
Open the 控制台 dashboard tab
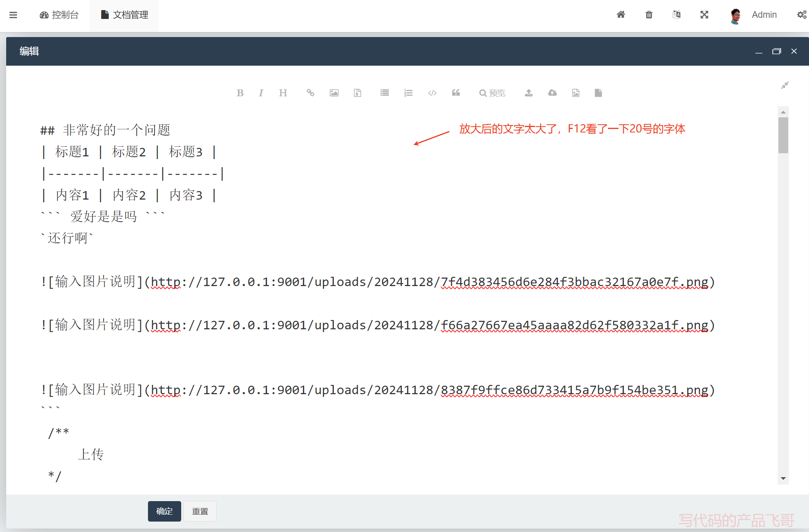(x=59, y=15)
